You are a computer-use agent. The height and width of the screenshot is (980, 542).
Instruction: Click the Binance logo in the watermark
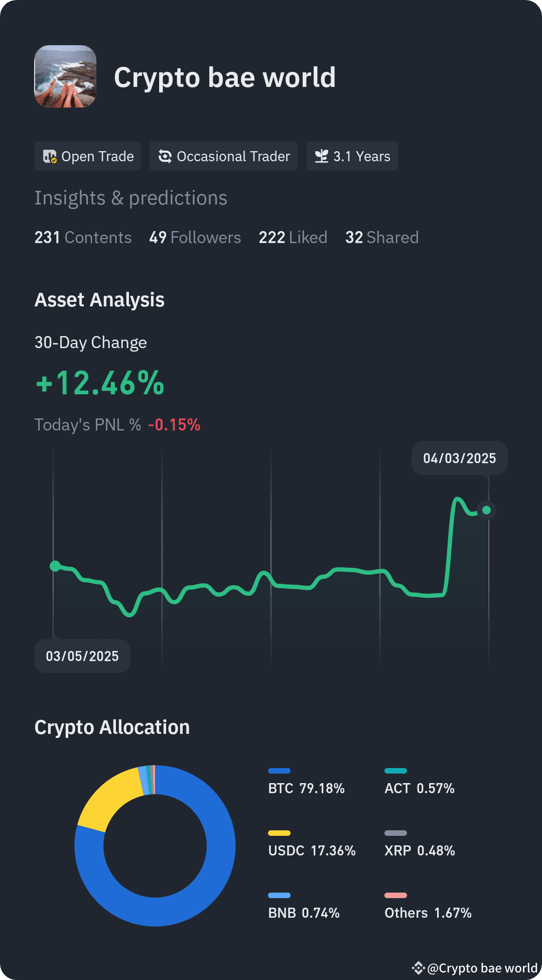click(x=418, y=968)
